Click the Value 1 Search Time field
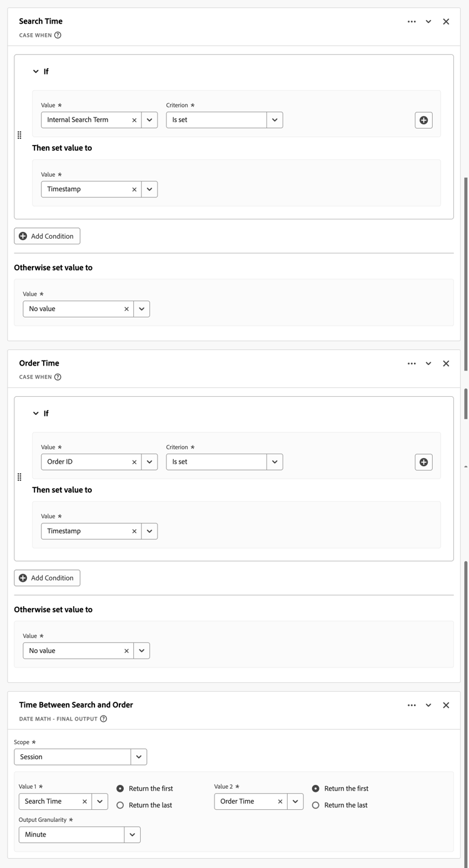 coord(50,801)
